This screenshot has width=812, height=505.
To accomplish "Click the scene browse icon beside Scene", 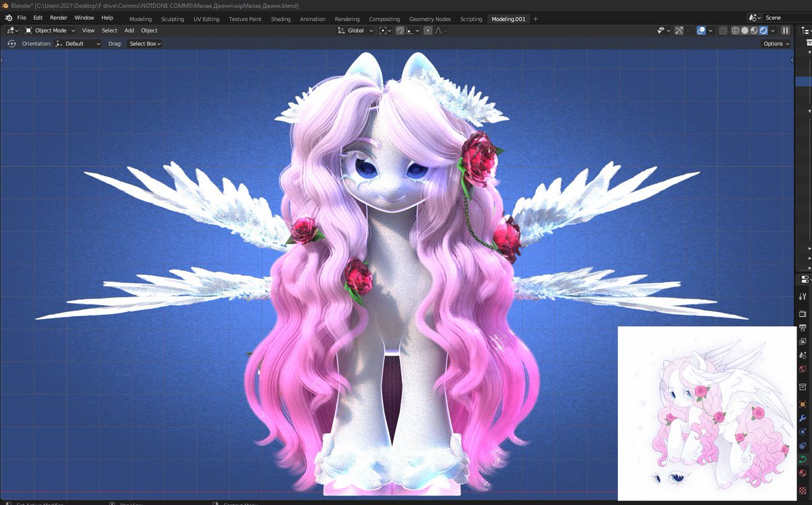I will click(x=755, y=18).
